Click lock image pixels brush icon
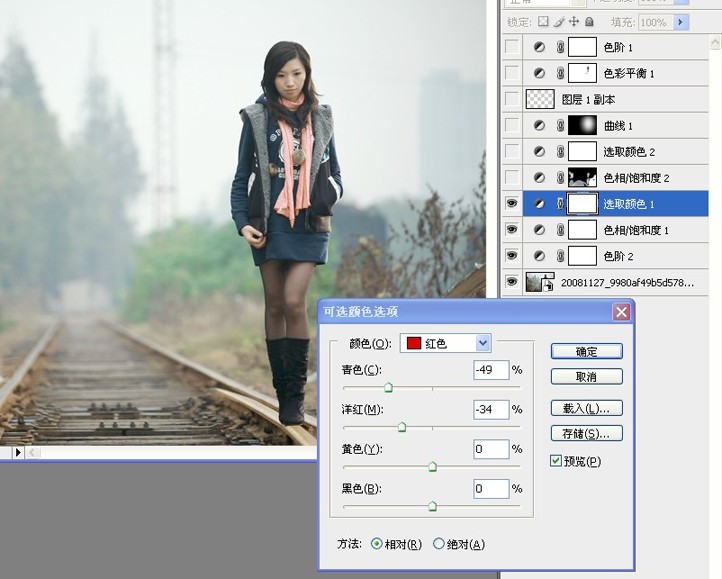 (x=559, y=22)
